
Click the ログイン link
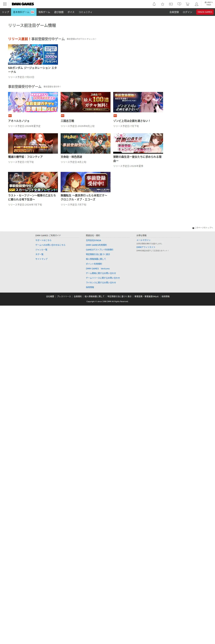[188, 12]
